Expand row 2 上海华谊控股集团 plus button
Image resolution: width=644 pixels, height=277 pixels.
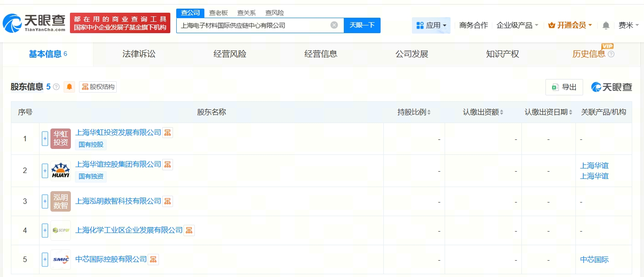[x=45, y=171]
